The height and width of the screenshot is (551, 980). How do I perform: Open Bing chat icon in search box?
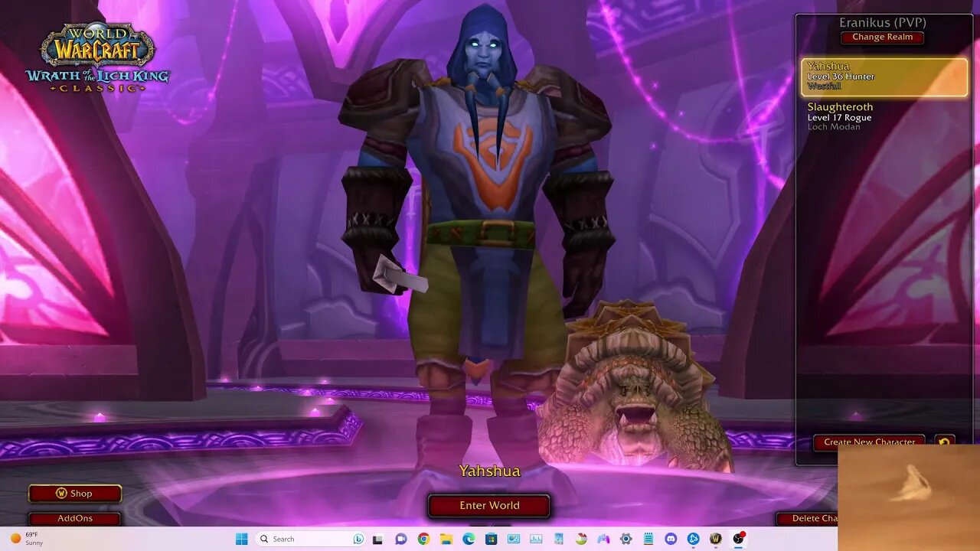[x=358, y=539]
